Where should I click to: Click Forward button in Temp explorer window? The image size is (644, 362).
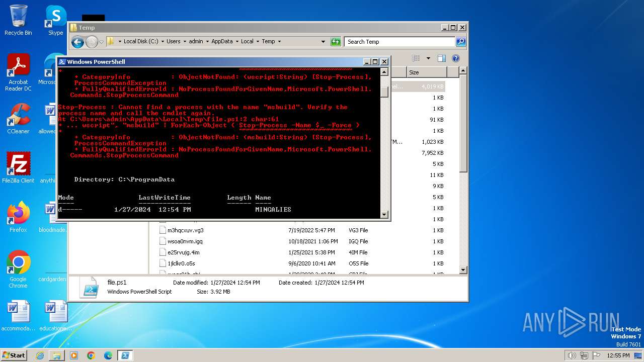point(92,42)
